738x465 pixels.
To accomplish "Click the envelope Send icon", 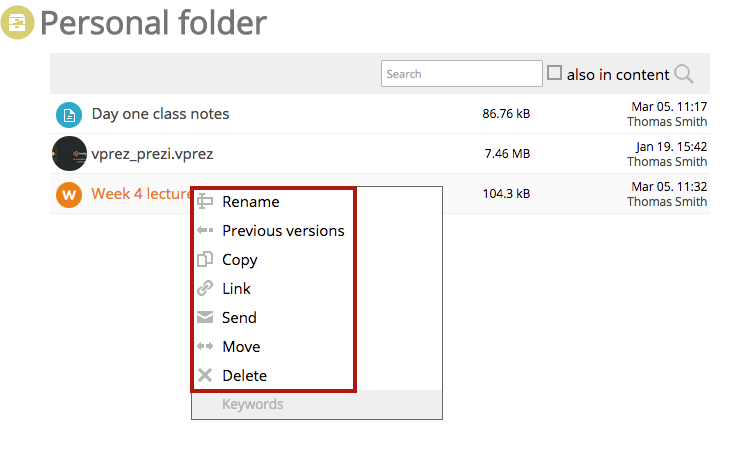I will click(x=205, y=317).
